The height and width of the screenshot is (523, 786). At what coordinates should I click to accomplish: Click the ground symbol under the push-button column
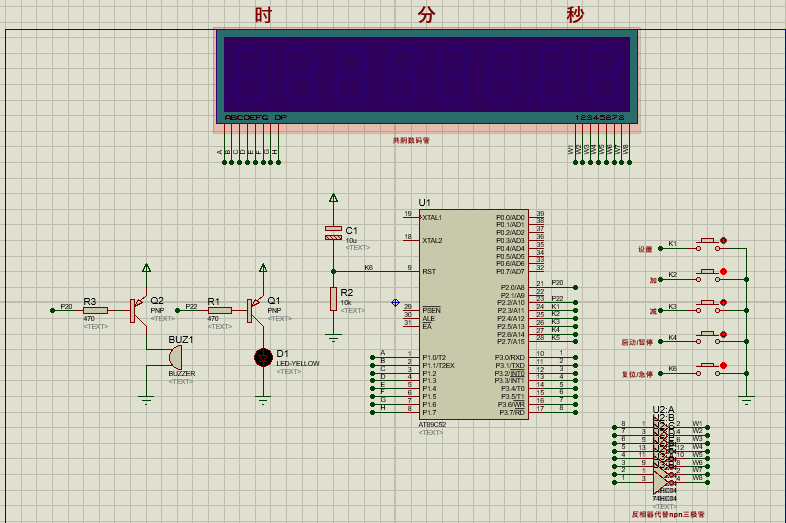[746, 400]
